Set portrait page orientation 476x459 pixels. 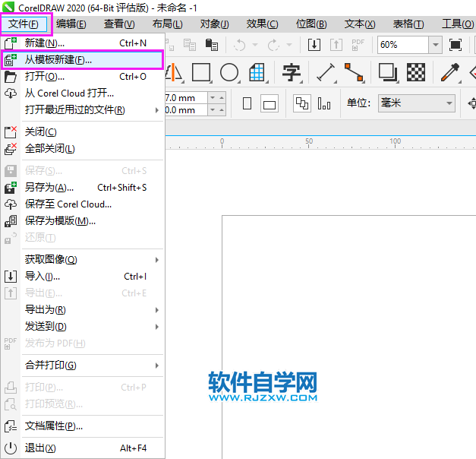coord(247,103)
